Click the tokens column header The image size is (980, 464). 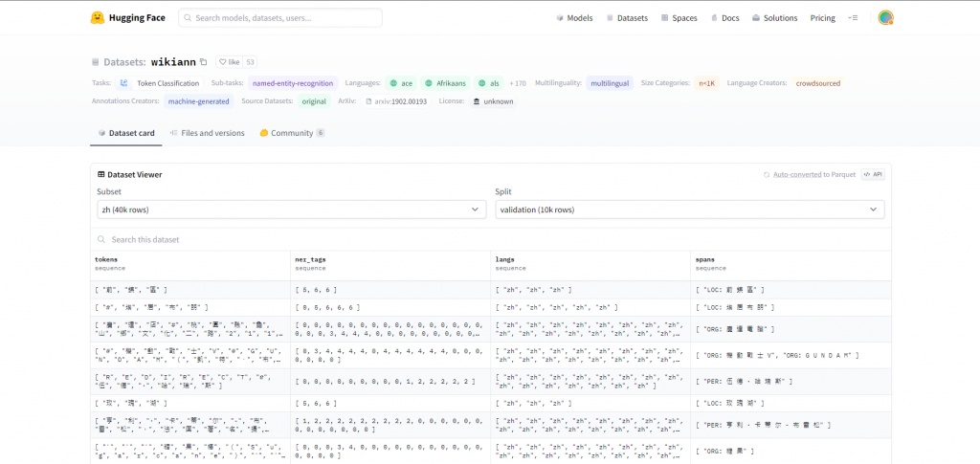190,263
